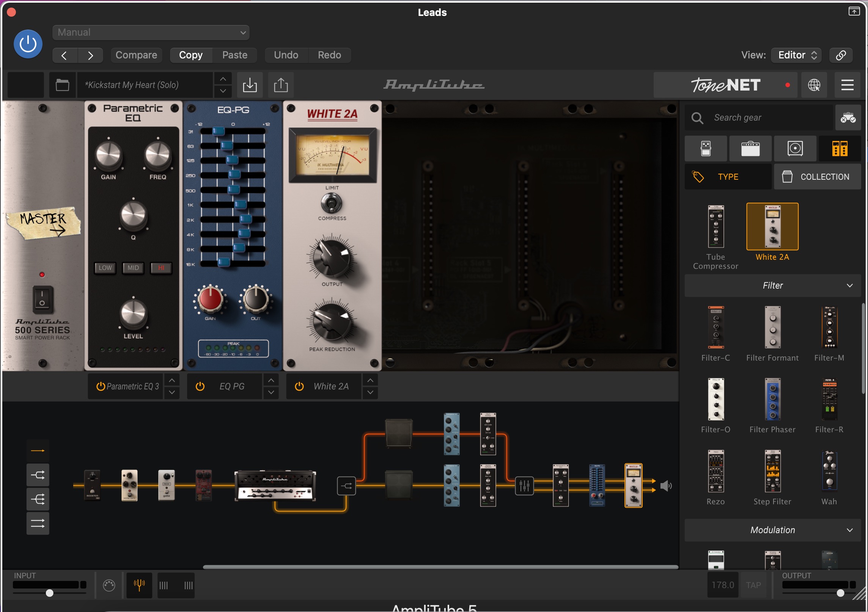Flip the 500 Series rack power switch
Viewport: 868px width, 612px height.
tap(42, 299)
